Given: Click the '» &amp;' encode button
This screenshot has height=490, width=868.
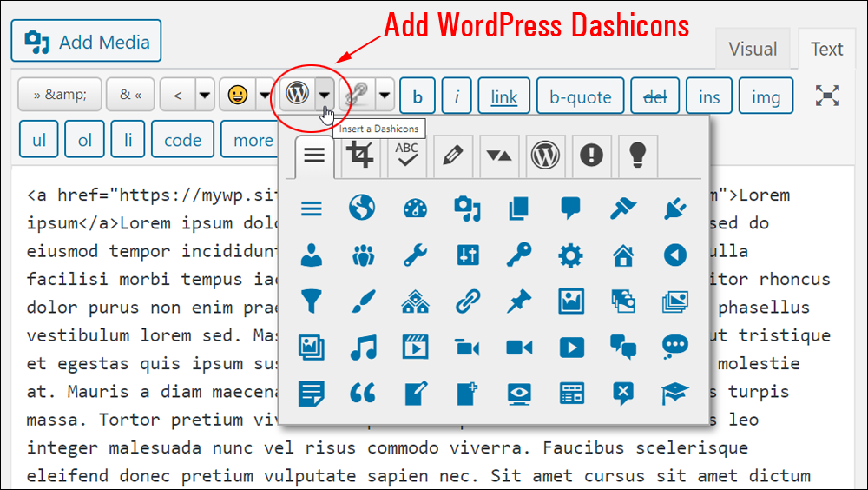Looking at the screenshot, I should click(60, 95).
